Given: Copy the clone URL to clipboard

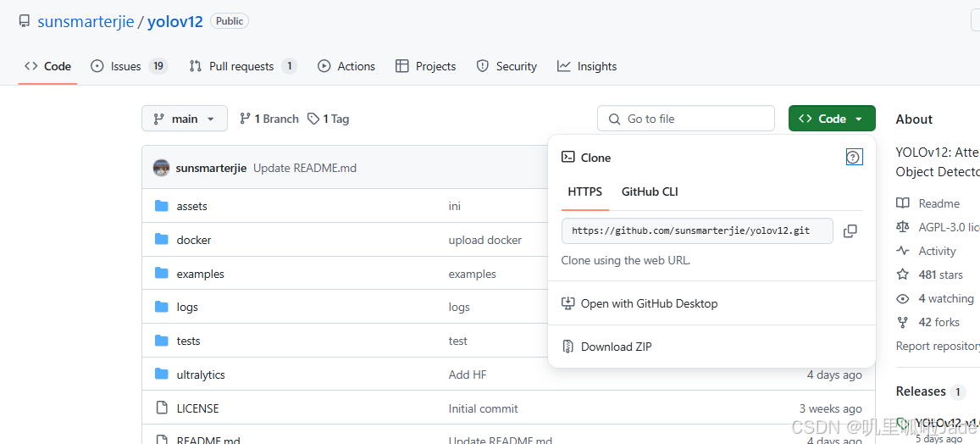Looking at the screenshot, I should 850,230.
